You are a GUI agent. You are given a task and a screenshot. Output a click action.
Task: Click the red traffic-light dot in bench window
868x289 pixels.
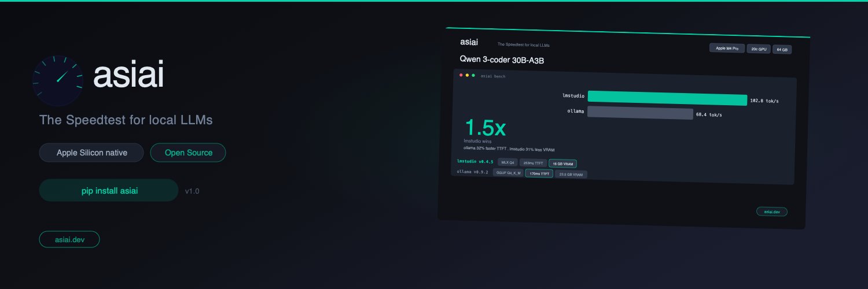pos(461,75)
